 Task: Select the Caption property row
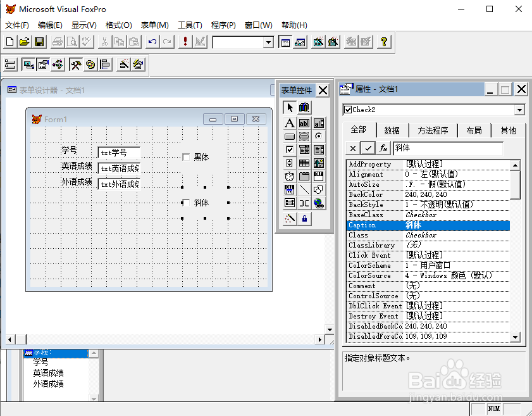pyautogui.click(x=428, y=225)
